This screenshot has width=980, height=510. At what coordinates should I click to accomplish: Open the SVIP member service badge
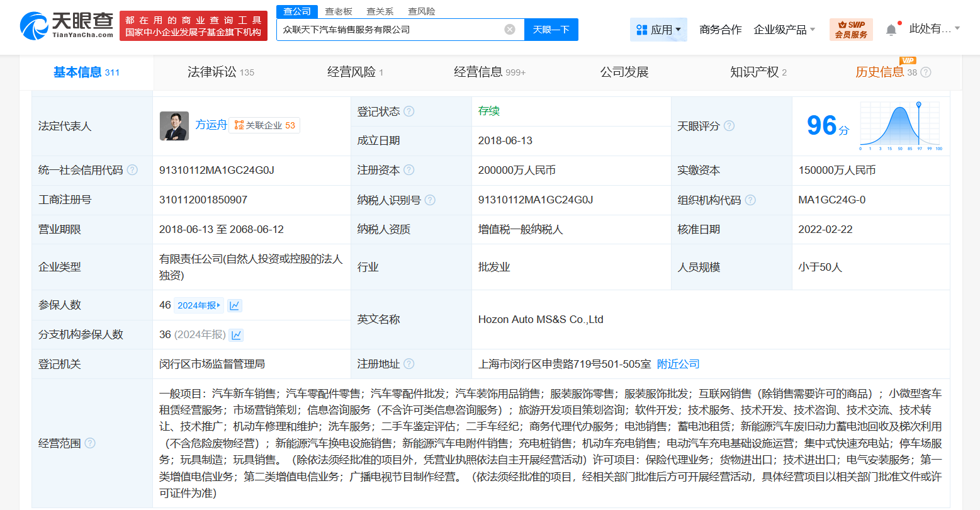(x=851, y=30)
